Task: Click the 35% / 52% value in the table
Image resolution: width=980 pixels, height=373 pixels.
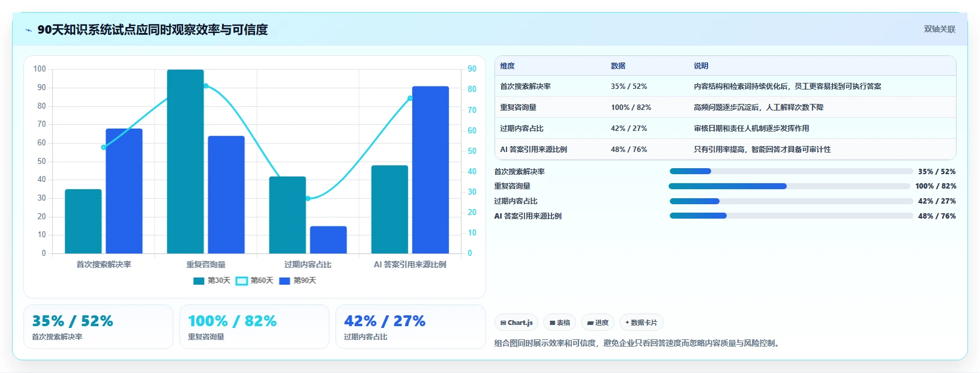Action: click(629, 86)
